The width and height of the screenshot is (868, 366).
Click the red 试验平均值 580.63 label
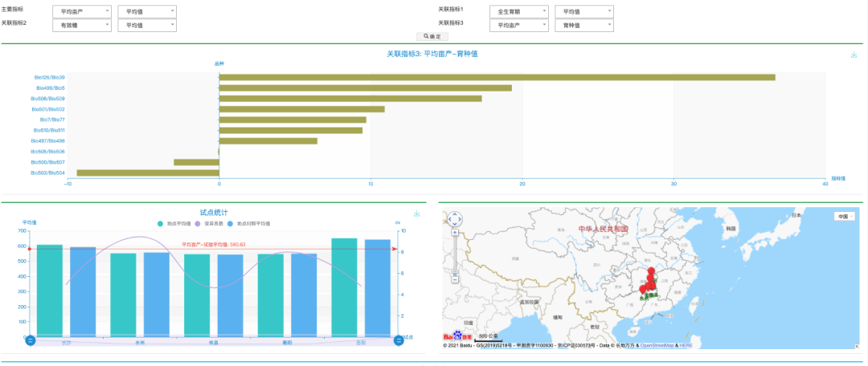click(x=214, y=244)
